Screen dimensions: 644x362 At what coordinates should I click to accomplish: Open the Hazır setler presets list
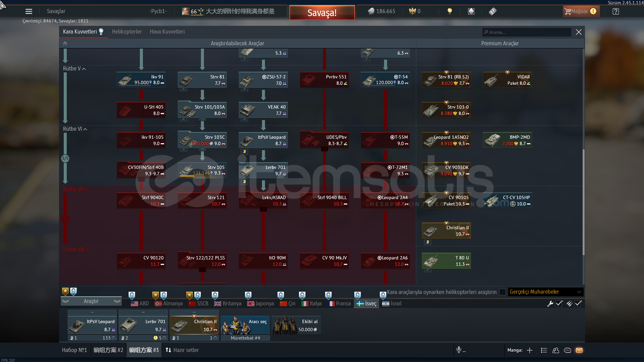click(182, 350)
